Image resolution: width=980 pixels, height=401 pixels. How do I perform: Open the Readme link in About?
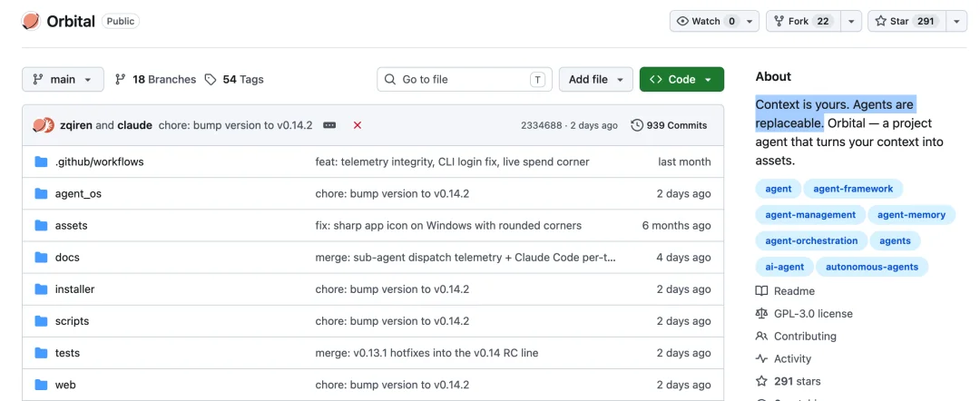point(786,291)
